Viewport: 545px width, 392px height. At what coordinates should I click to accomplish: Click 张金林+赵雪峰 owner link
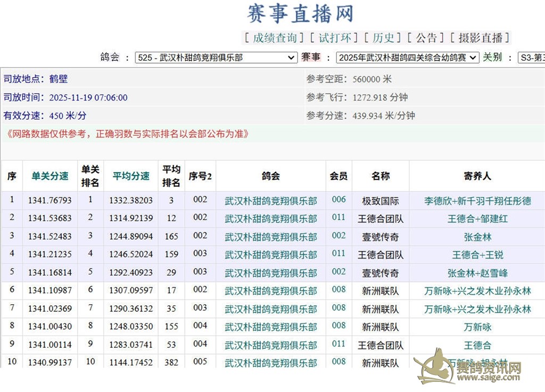point(477,273)
